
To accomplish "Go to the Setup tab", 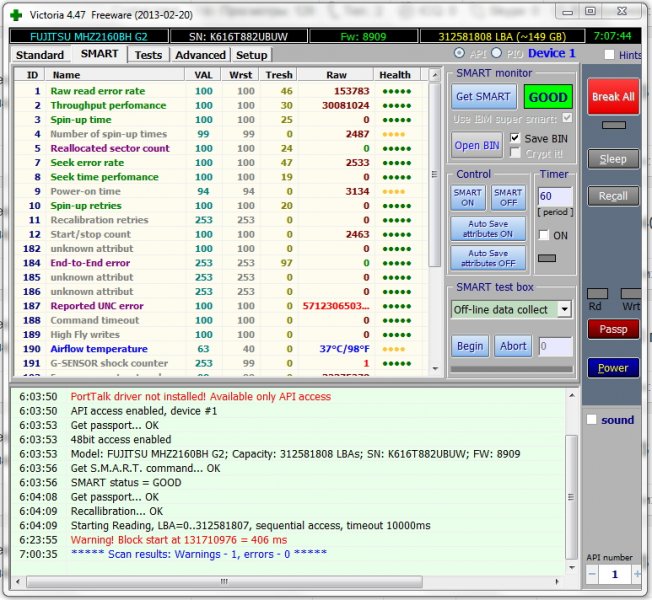I will coord(251,55).
